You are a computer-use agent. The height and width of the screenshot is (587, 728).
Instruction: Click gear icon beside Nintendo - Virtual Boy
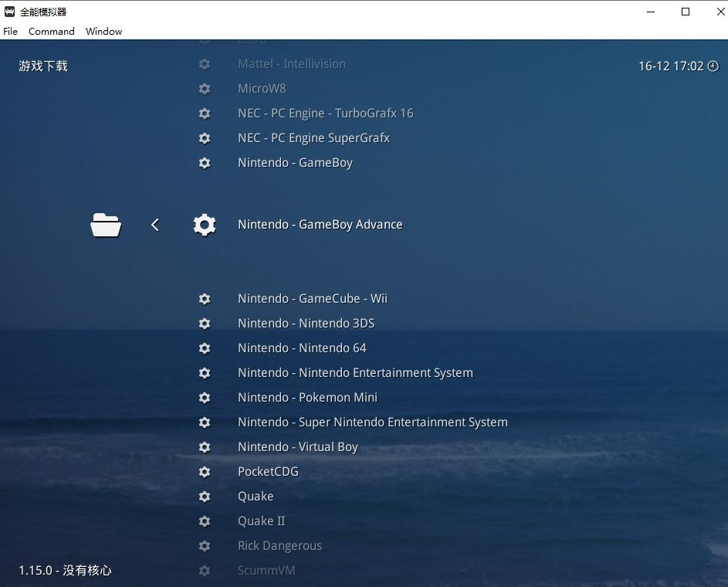coord(205,446)
